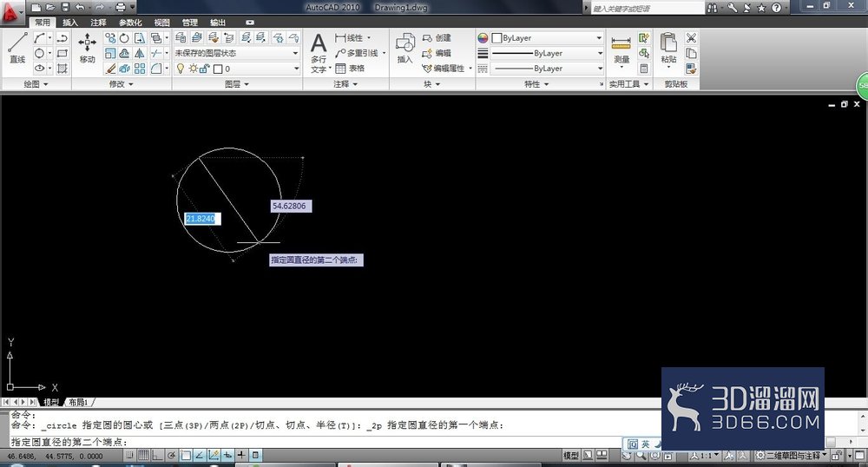Toggle grid display in status bar
The image size is (868, 467).
pyautogui.click(x=143, y=456)
